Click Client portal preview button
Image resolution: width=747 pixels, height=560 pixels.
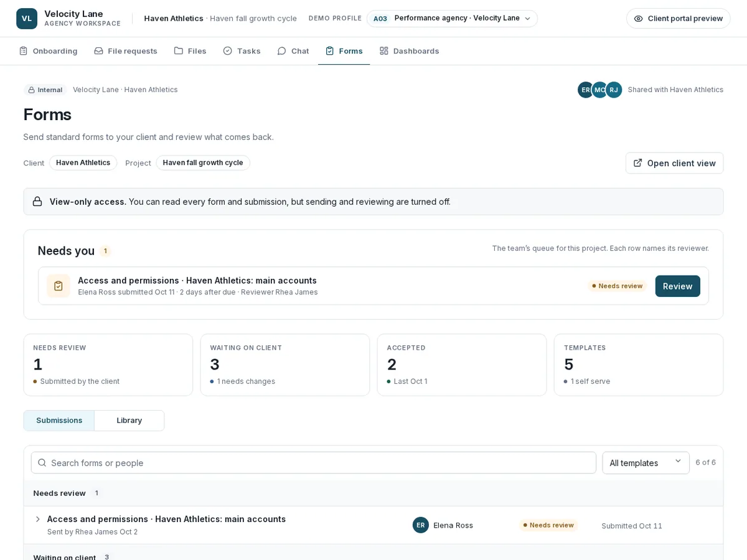tap(678, 19)
